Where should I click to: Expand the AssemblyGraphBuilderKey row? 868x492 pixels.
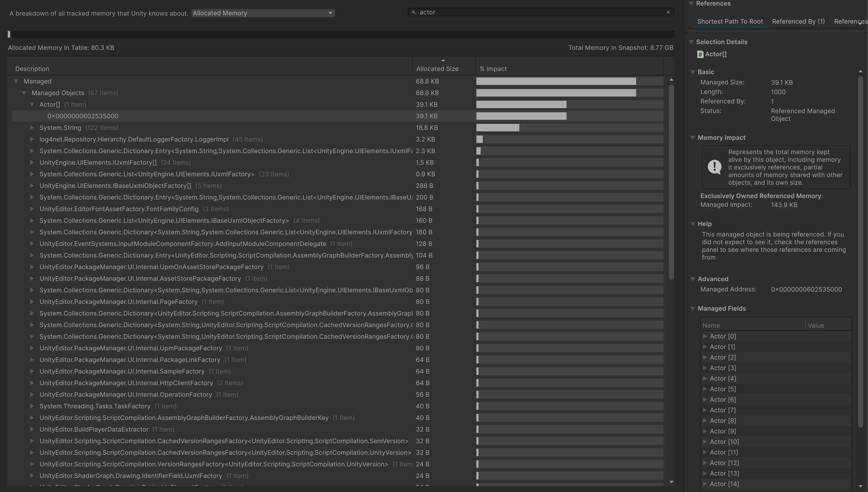click(x=32, y=418)
